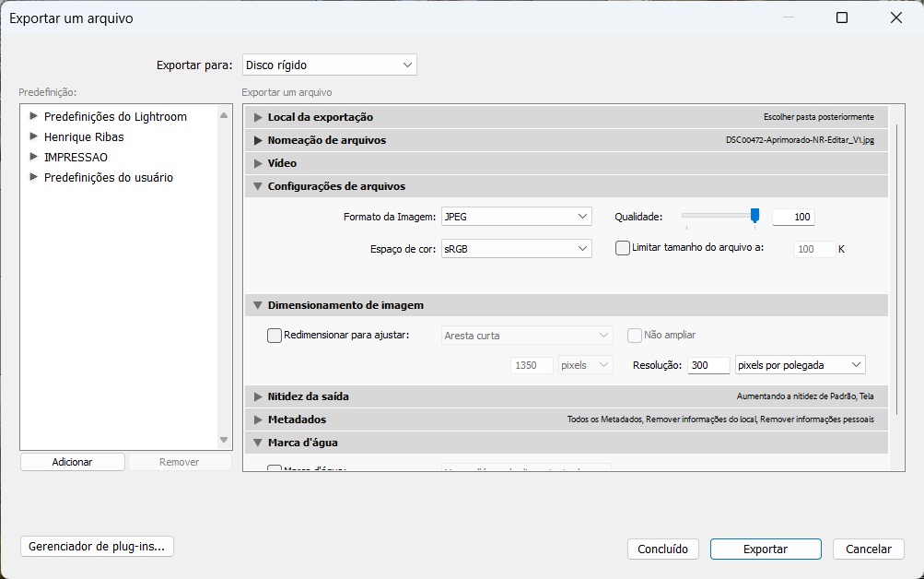
Task: Expand Predefinições do Lightroom preset folder
Action: coord(34,116)
